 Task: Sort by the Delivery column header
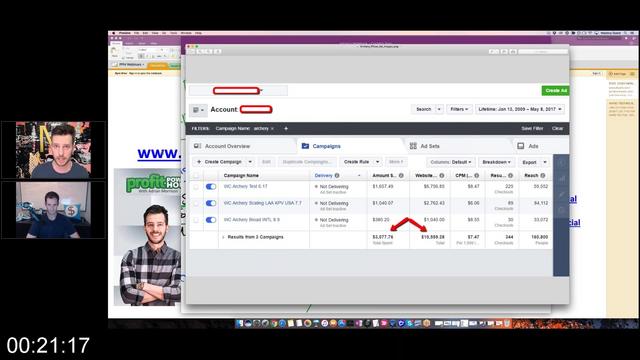pyautogui.click(x=324, y=176)
